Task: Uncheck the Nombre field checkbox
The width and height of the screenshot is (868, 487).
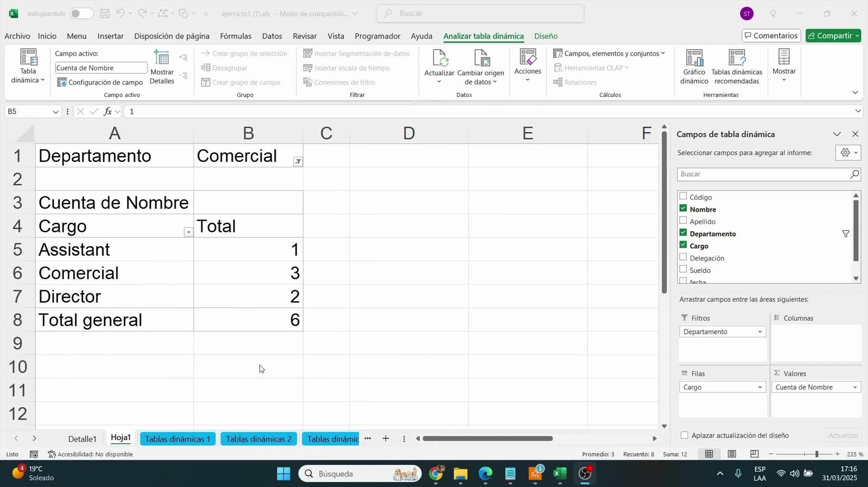Action: (683, 209)
